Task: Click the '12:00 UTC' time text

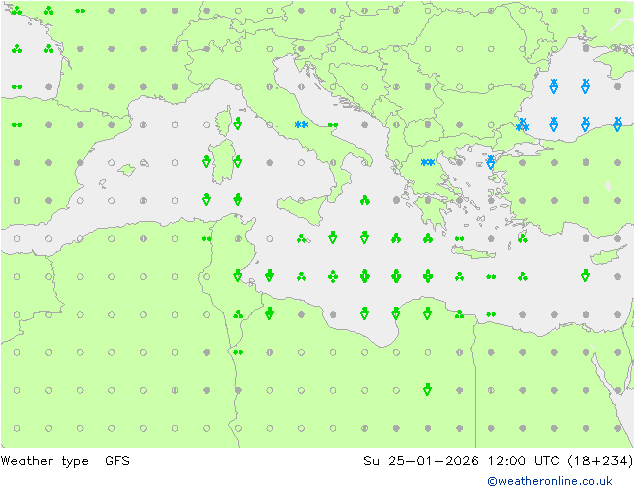Action: [x=524, y=460]
